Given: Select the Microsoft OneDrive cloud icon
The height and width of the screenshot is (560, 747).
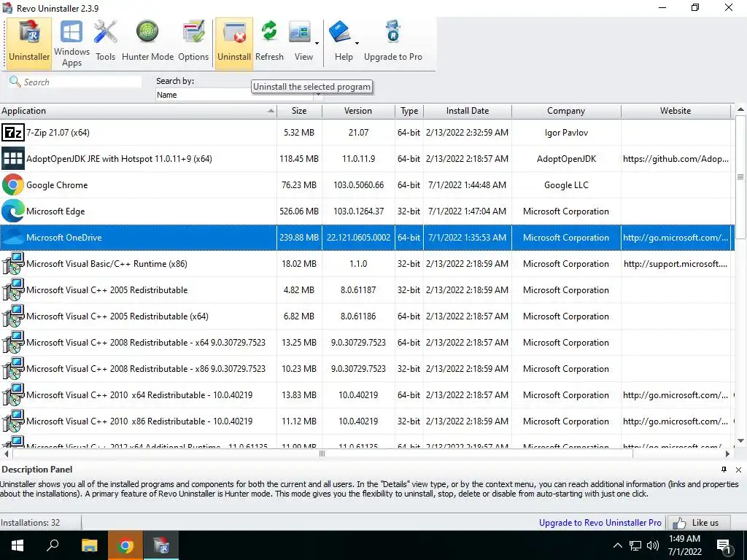Looking at the screenshot, I should pyautogui.click(x=13, y=237).
